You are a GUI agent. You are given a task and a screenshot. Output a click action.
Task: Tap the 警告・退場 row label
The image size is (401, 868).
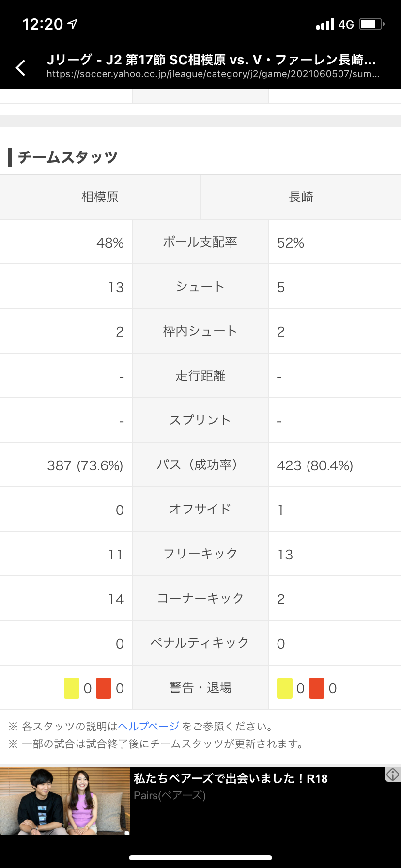tap(200, 688)
